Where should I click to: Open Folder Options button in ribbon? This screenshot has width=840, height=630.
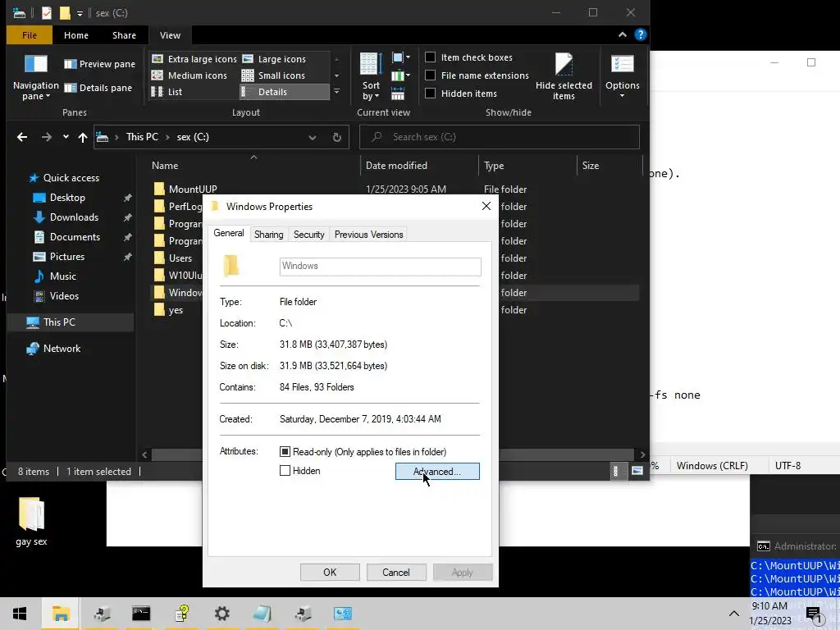pyautogui.click(x=622, y=75)
